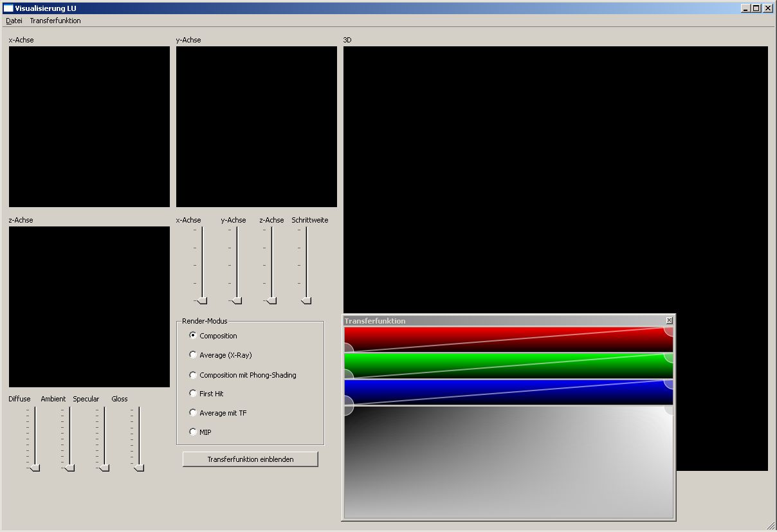Open the Transferfunktion menu

click(55, 21)
